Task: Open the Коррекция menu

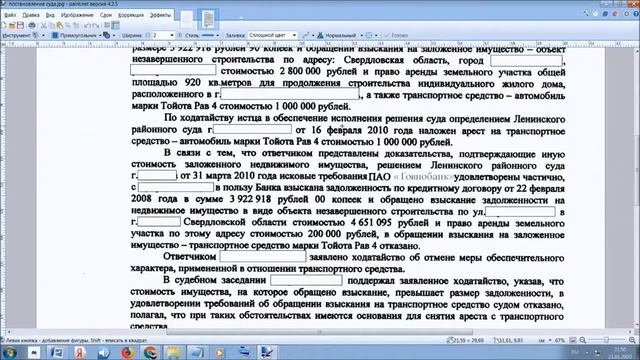Action: point(131,15)
